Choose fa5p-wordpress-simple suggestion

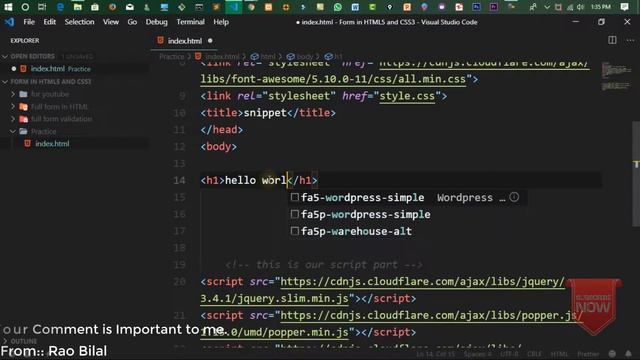tap(366, 214)
